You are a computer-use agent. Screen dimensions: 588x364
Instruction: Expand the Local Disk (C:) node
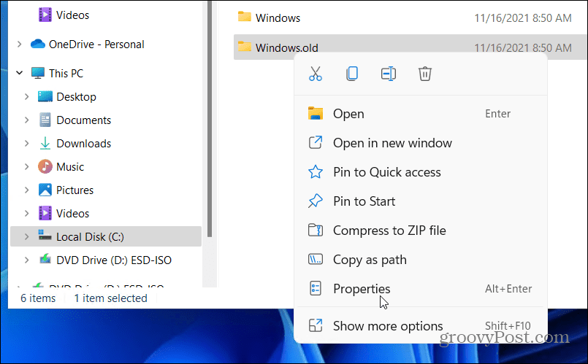27,236
